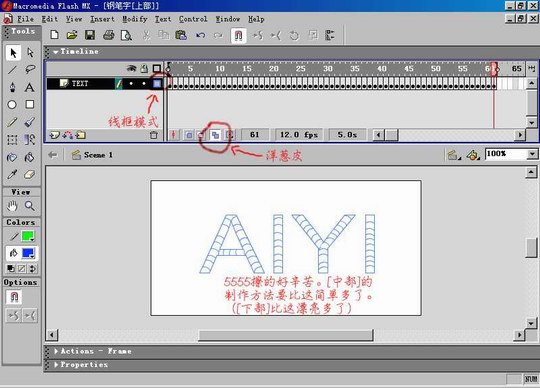Open the blue fill color swatch
The height and width of the screenshot is (388, 540).
[28, 254]
